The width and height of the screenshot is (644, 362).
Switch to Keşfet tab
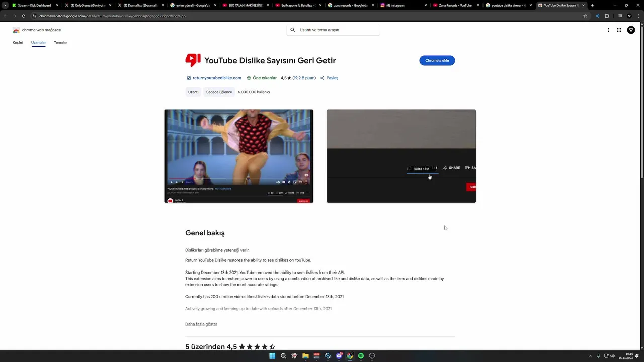coord(18,43)
